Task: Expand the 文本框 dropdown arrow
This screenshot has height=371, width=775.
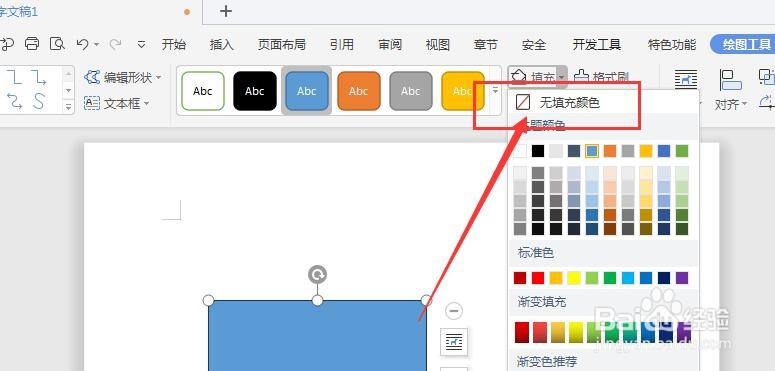Action: (x=146, y=103)
